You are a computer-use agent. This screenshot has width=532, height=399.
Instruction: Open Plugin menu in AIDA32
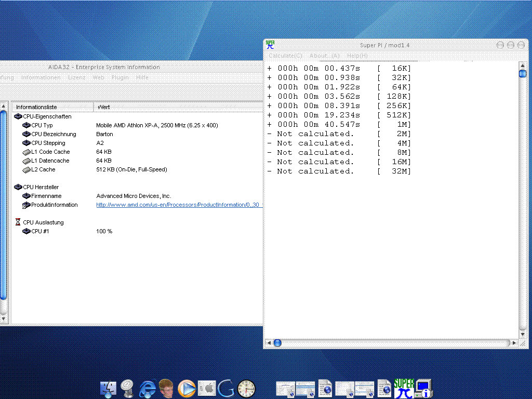[120, 77]
